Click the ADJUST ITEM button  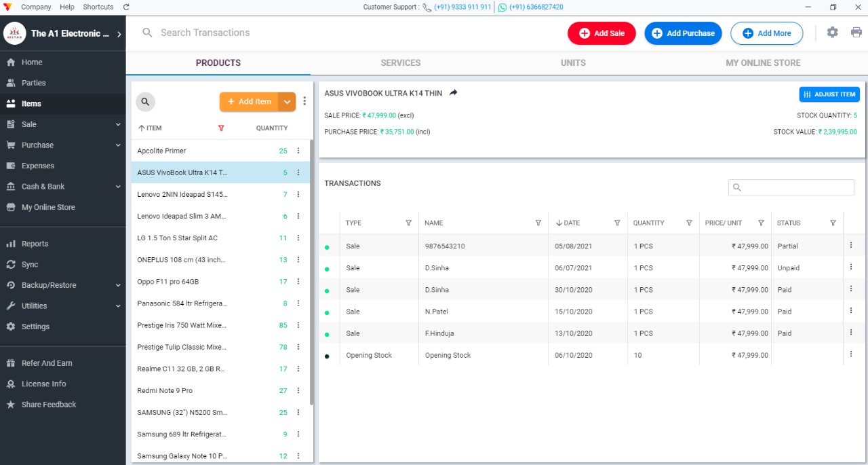point(829,94)
